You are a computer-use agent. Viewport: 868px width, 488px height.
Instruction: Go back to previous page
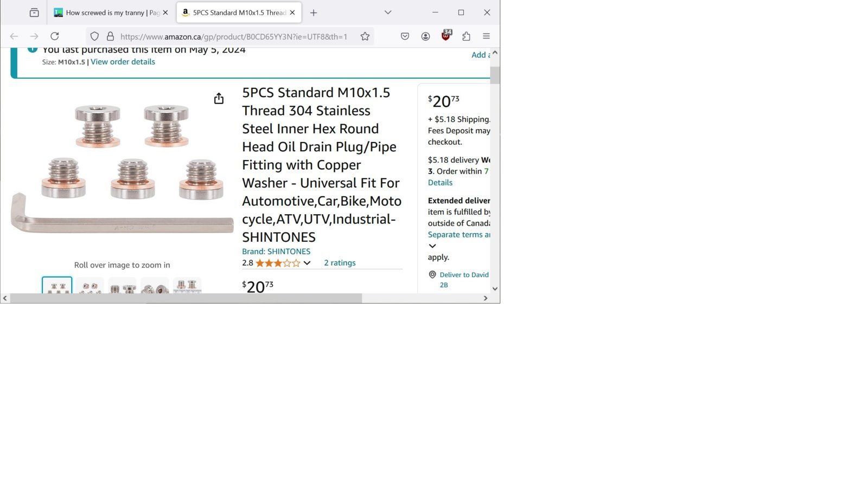coord(14,36)
